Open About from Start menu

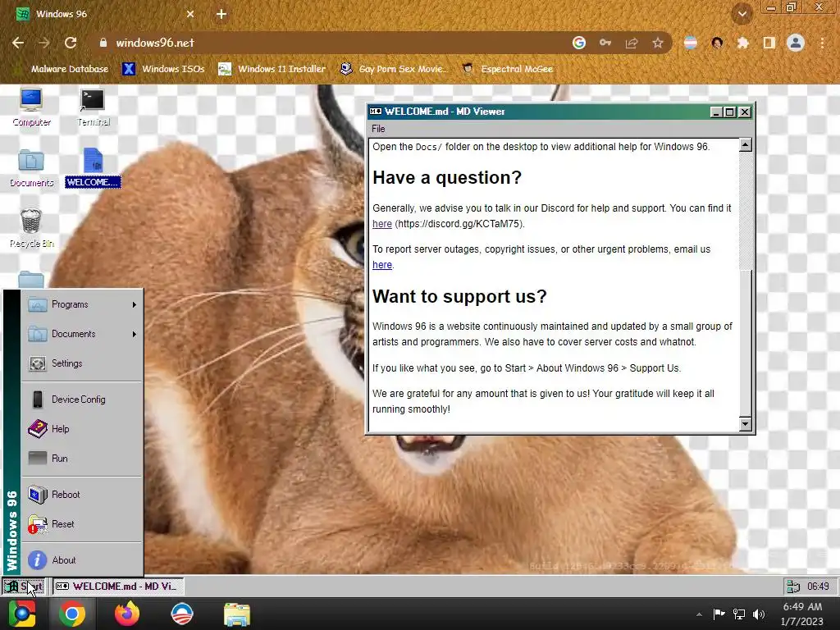coord(82,559)
